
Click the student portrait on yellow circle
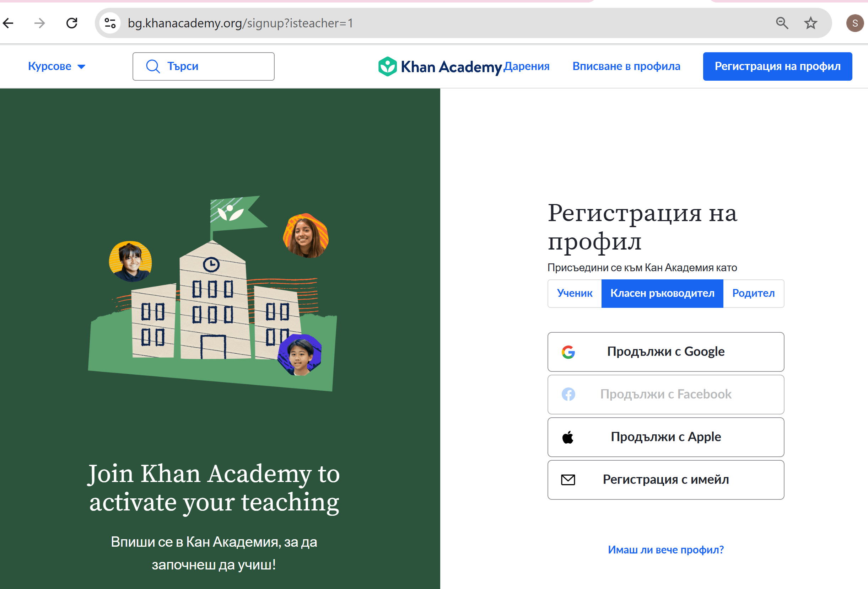[x=130, y=261]
